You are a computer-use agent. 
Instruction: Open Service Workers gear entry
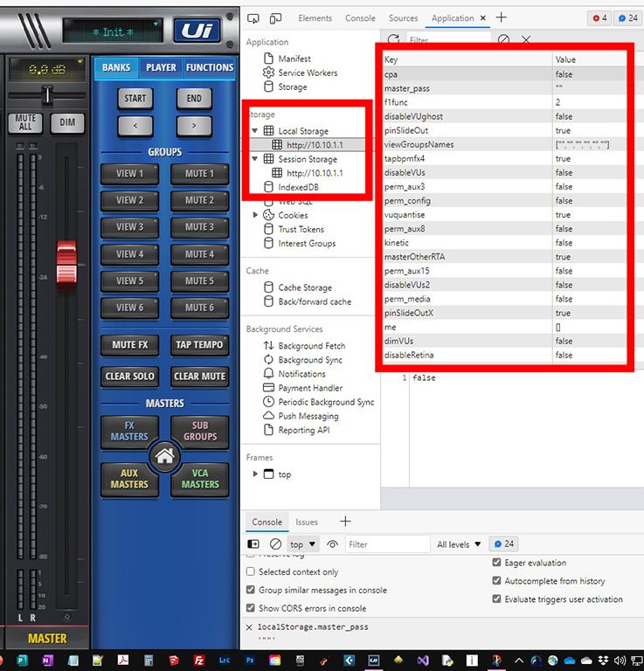[x=300, y=73]
